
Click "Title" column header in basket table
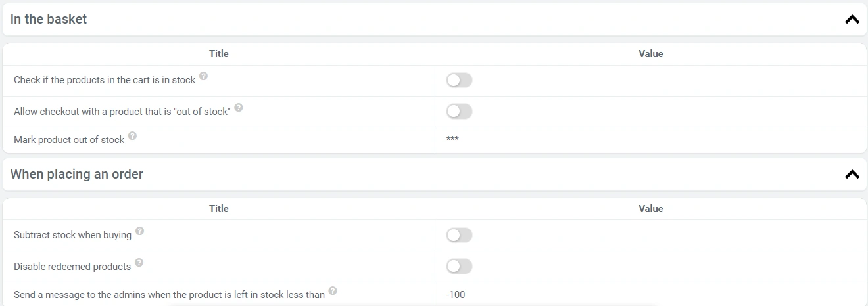(x=219, y=54)
